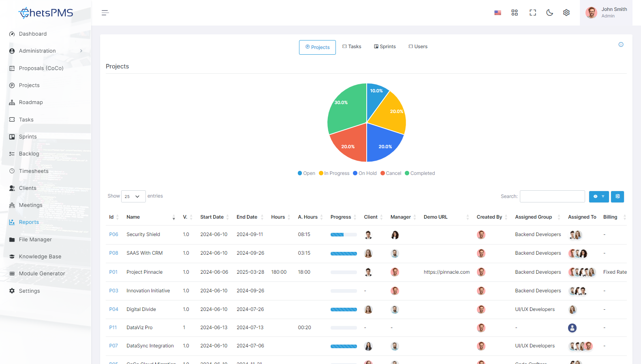Click DataViz Pro assigned user avatar
This screenshot has height=364, width=641.
(572, 328)
